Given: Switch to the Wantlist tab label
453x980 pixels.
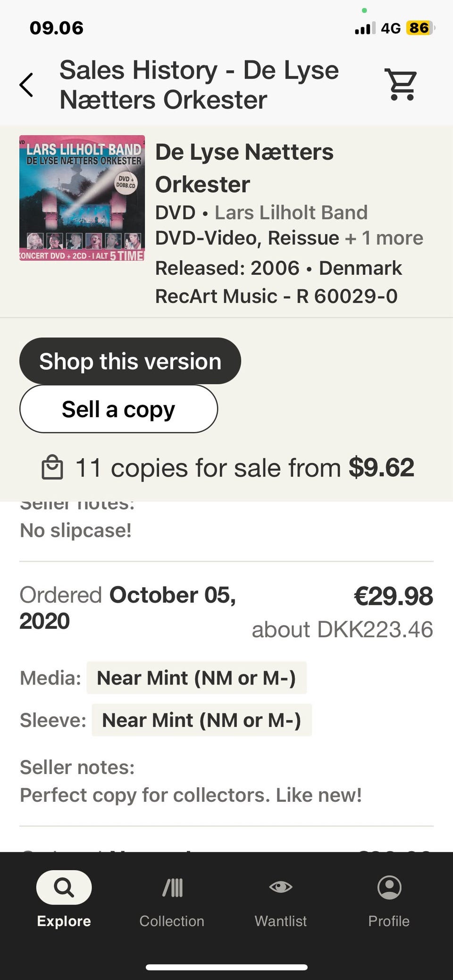Looking at the screenshot, I should click(281, 921).
